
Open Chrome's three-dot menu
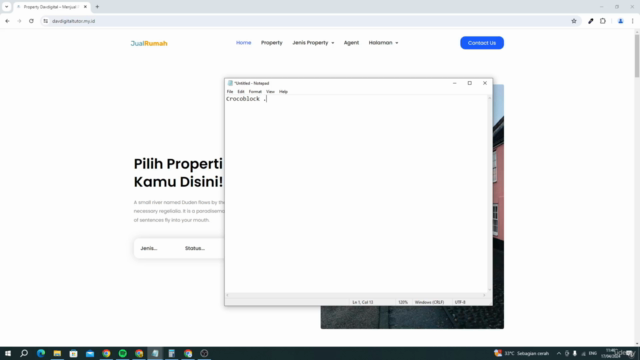[x=633, y=21]
